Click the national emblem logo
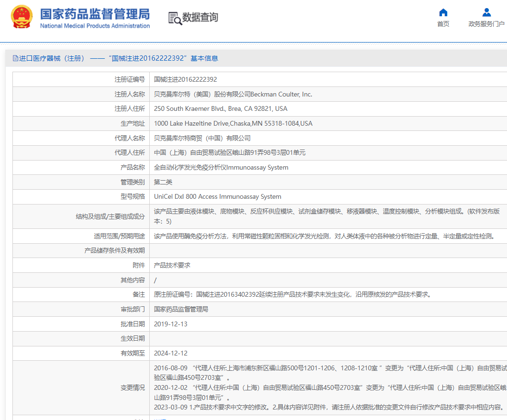This screenshot has height=420, width=507. click(22, 17)
